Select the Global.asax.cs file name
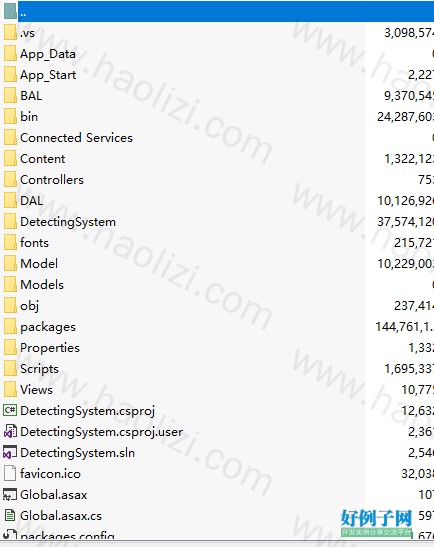This screenshot has height=547, width=434. tap(61, 516)
